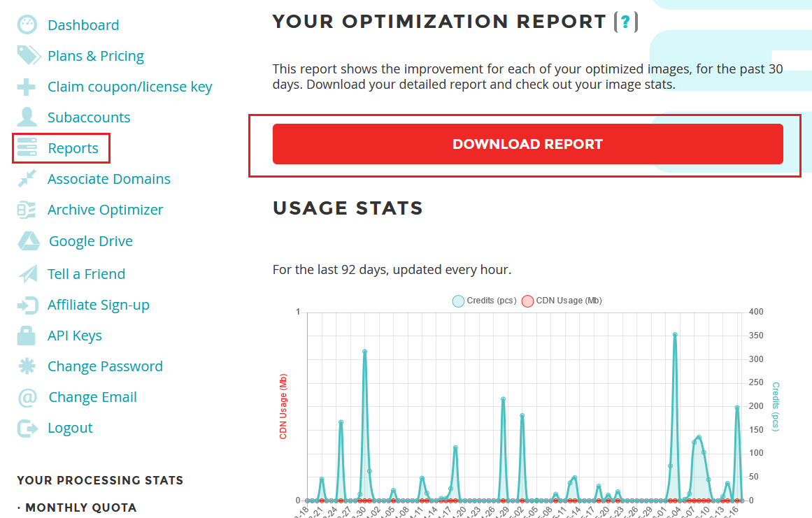Click the Subaccounts person icon
This screenshot has height=518, width=812.
27,117
